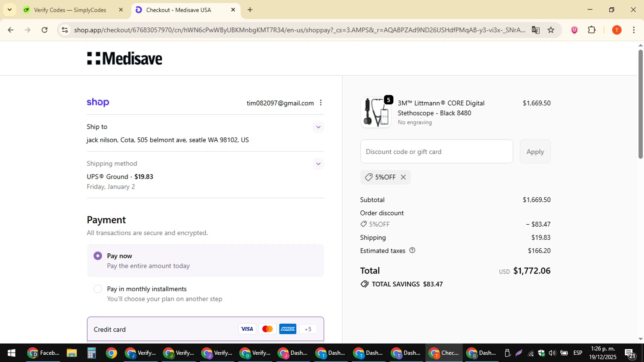The width and height of the screenshot is (644, 362).
Task: Bookmark this page with the star icon
Action: (x=551, y=30)
